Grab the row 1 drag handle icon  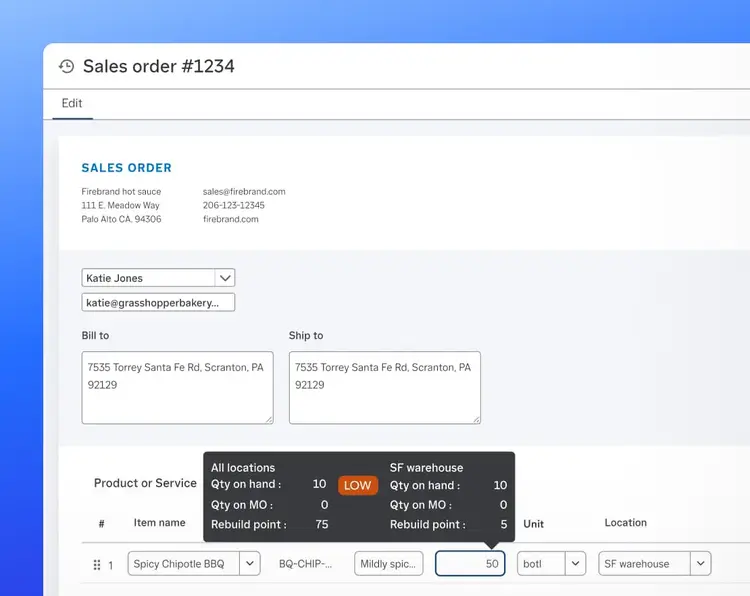click(97, 565)
